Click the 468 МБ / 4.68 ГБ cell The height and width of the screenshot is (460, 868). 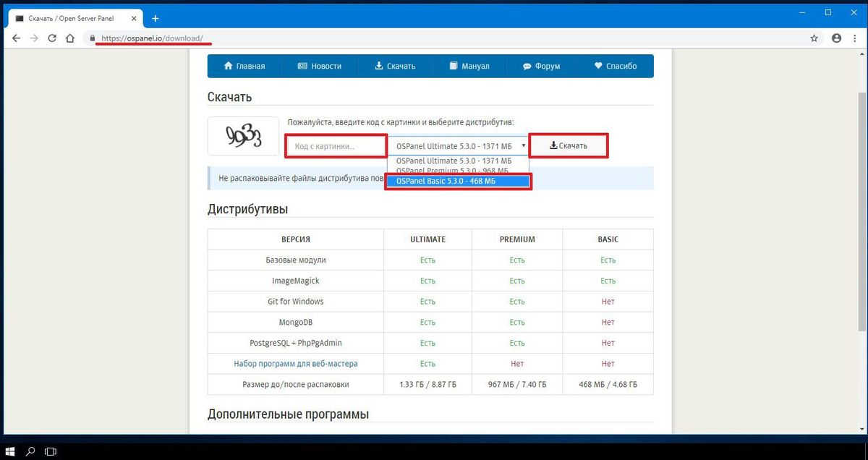click(608, 384)
